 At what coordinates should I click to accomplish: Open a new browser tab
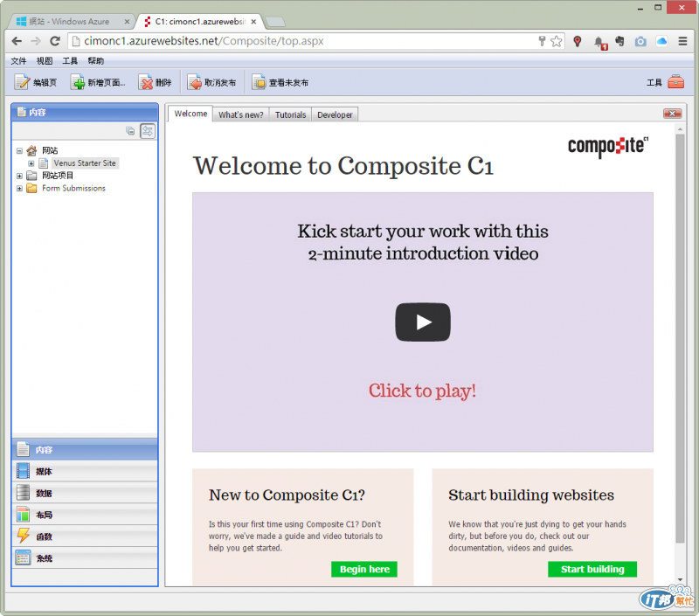(275, 22)
